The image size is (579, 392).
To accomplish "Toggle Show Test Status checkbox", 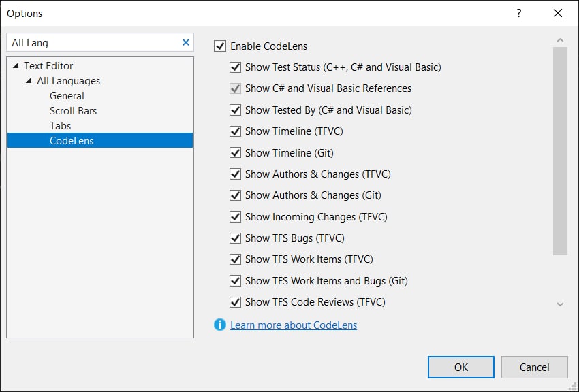I will [x=235, y=67].
